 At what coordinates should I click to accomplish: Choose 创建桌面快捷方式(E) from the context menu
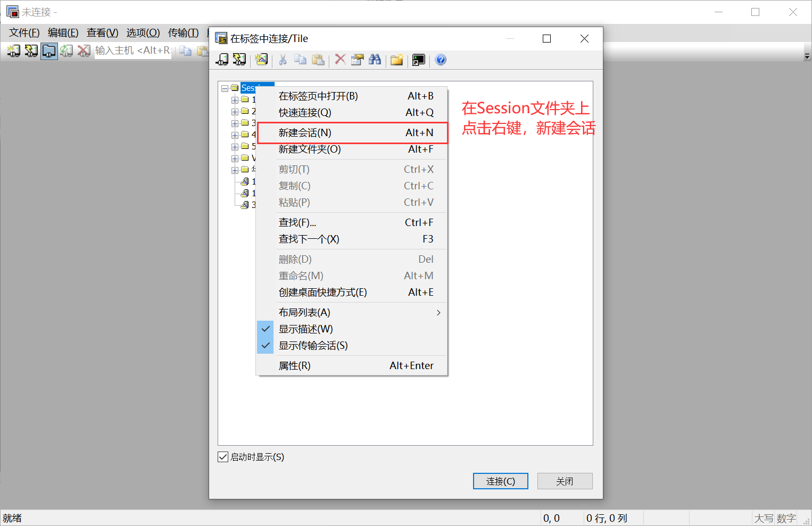pyautogui.click(x=352, y=293)
